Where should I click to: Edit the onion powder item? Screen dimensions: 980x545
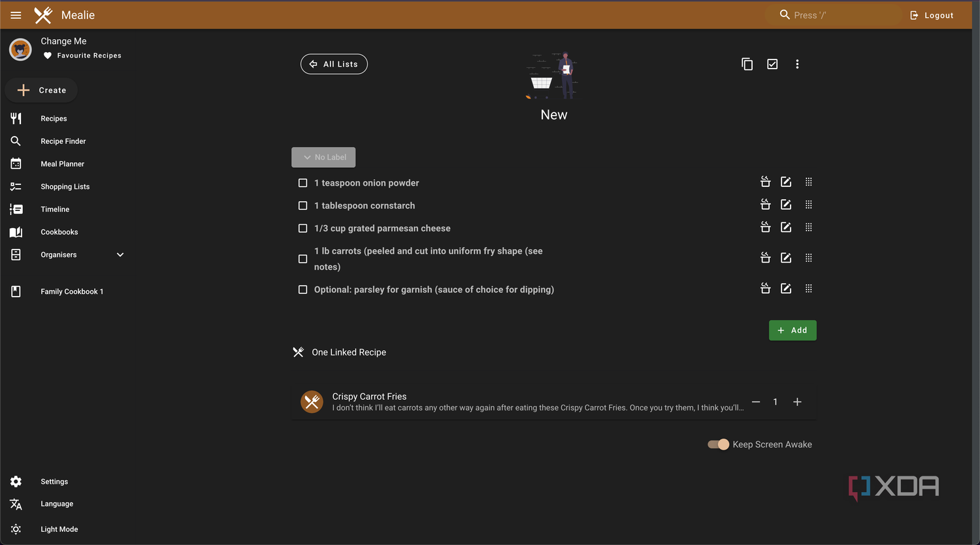(x=786, y=182)
